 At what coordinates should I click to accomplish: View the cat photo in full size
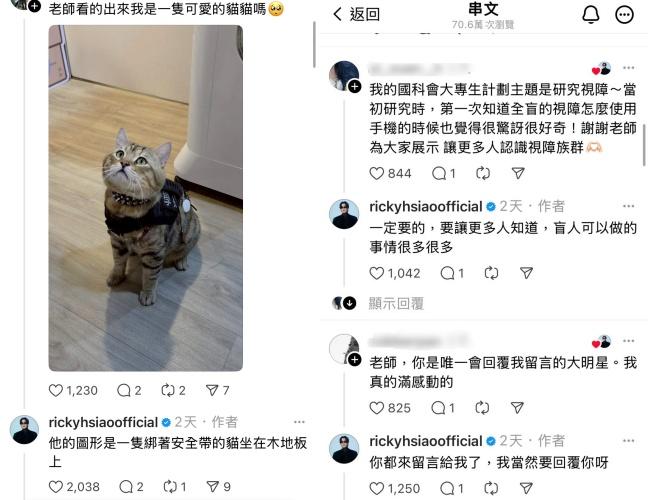[145, 198]
